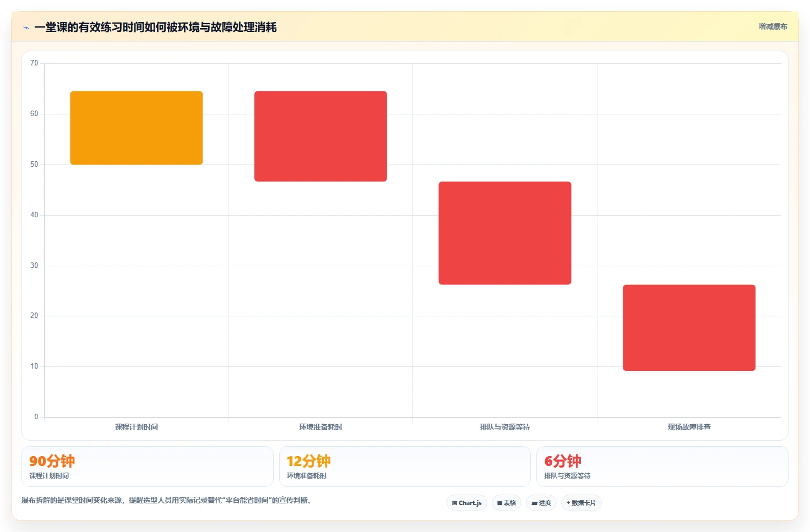Select the red 排队与资源等待 waterfall bar
Screen dimensions: 810x532
(505, 233)
